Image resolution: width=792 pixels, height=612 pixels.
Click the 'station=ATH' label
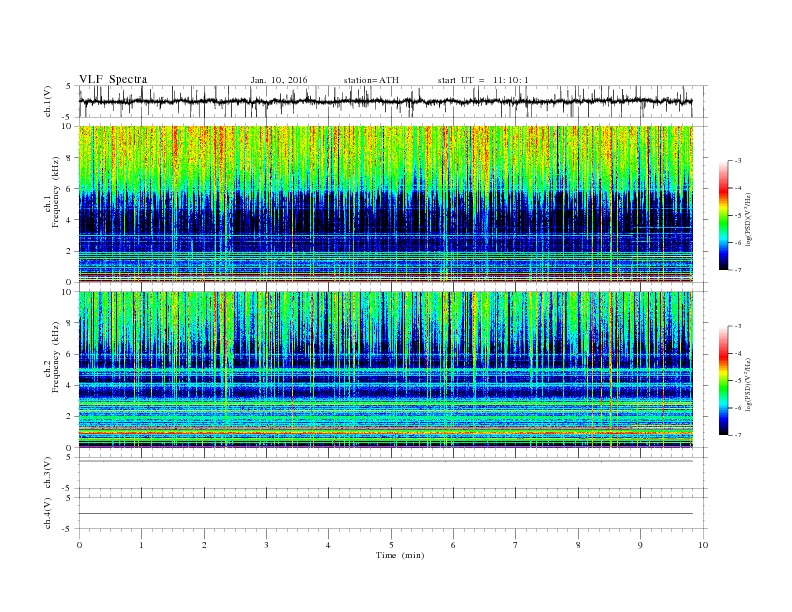(x=371, y=80)
